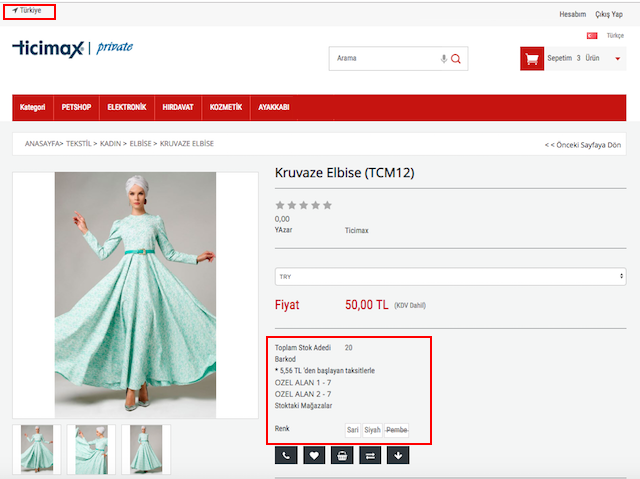Image resolution: width=640 pixels, height=479 pixels.
Task: Open the Türkçe language selector
Action: pyautogui.click(x=614, y=35)
